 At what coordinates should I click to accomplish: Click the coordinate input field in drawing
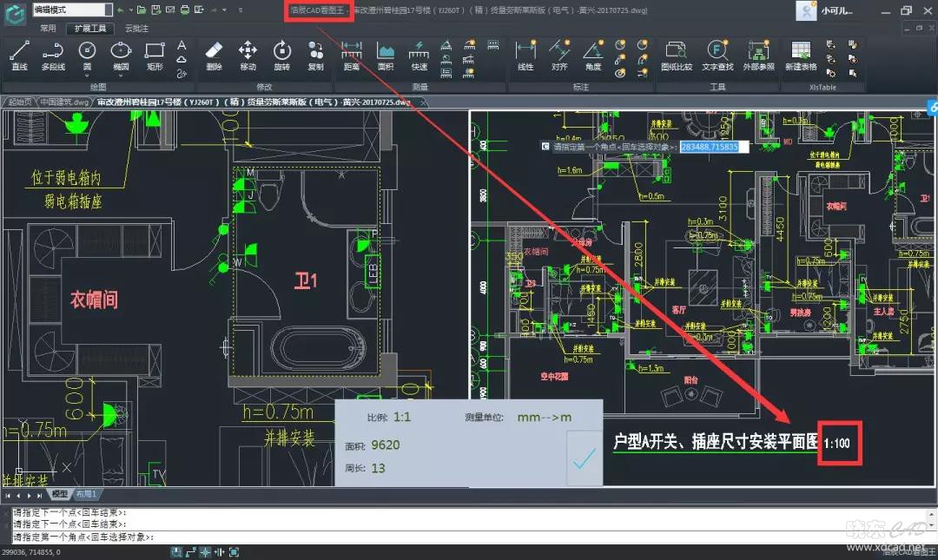pyautogui.click(x=709, y=147)
